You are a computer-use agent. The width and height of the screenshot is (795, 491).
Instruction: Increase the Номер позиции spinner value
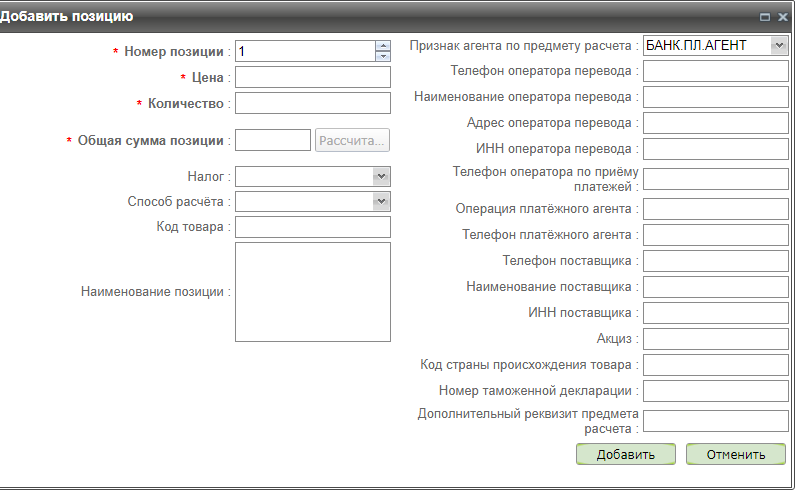point(382,45)
